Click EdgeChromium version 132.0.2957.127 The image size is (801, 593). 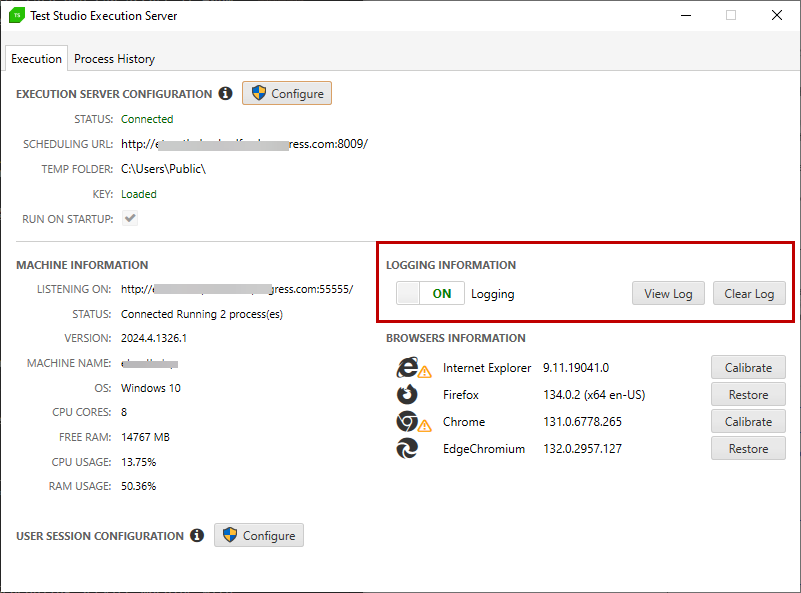(x=582, y=449)
